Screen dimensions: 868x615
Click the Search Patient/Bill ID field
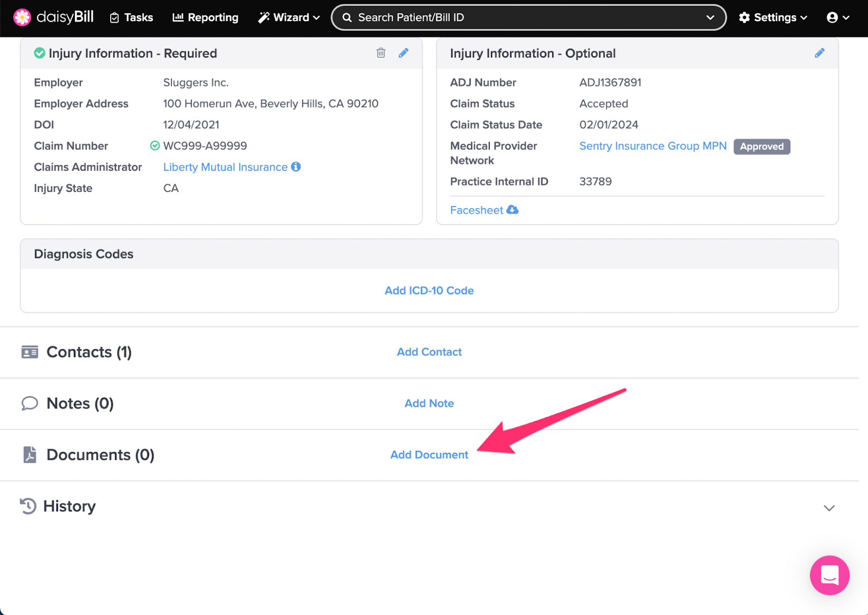coord(528,17)
